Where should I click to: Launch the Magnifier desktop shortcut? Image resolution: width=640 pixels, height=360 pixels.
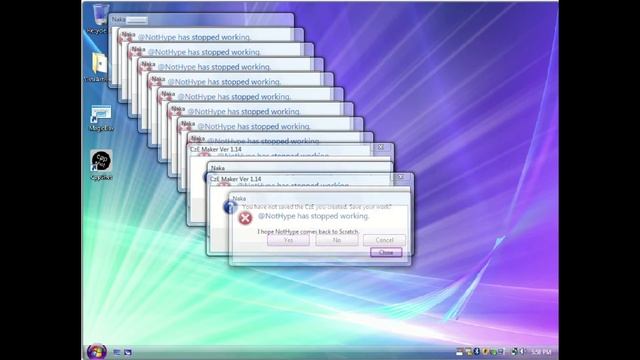[101, 115]
